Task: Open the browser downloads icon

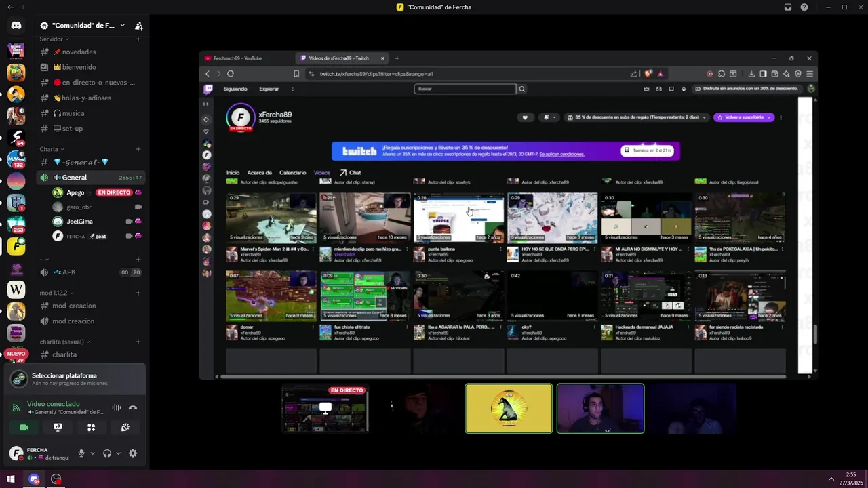Action: coord(751,74)
